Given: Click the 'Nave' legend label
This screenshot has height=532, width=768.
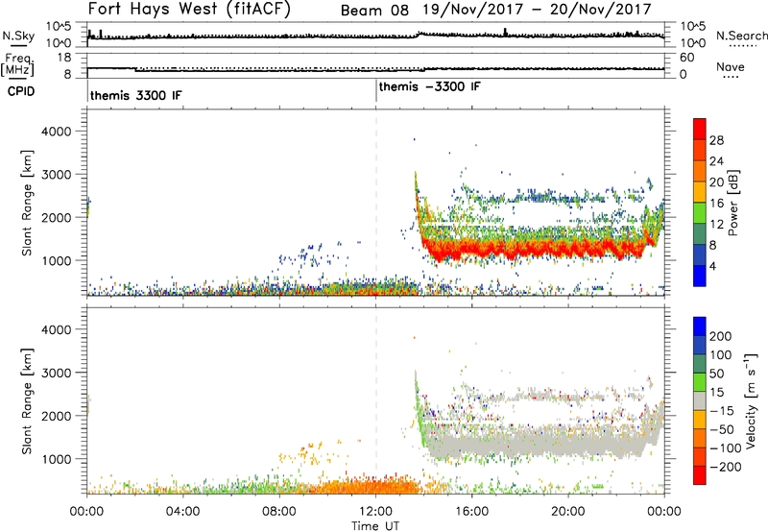Looking at the screenshot, I should [x=731, y=66].
